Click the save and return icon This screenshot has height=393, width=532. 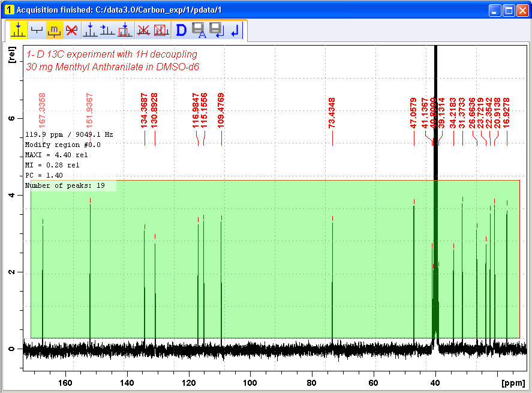[216, 30]
